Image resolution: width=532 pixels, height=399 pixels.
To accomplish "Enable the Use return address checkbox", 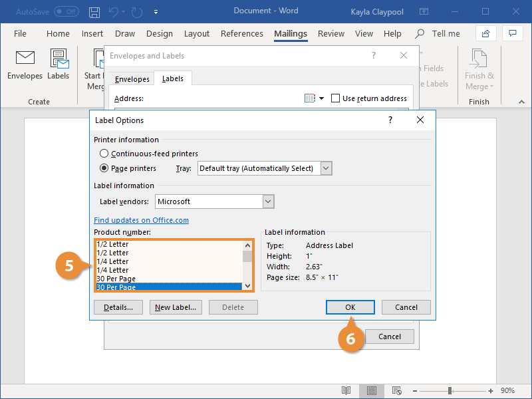I will click(336, 98).
